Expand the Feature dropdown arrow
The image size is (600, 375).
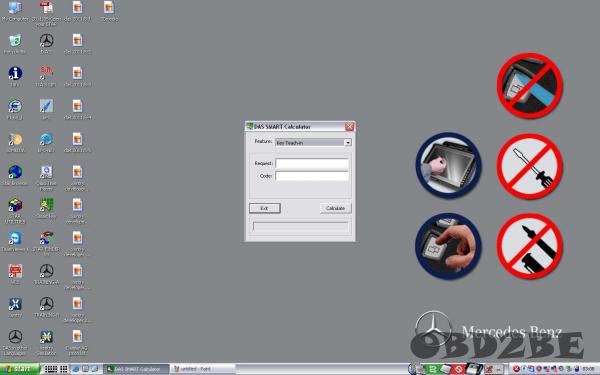coord(347,142)
